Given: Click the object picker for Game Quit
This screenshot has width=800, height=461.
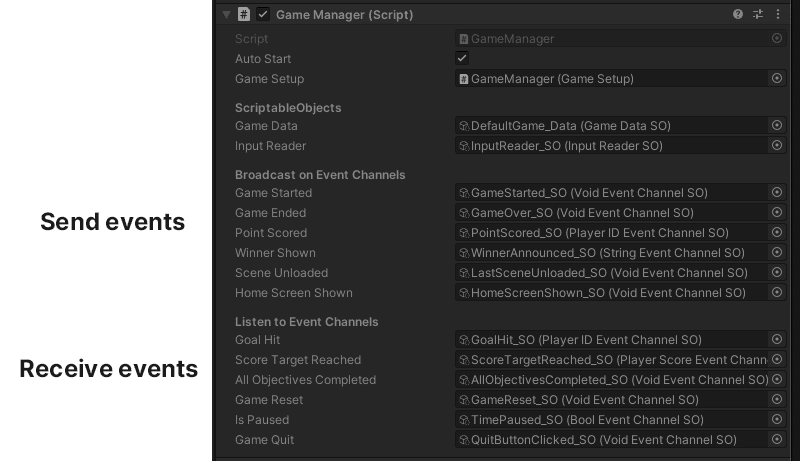Looking at the screenshot, I should point(777,440).
